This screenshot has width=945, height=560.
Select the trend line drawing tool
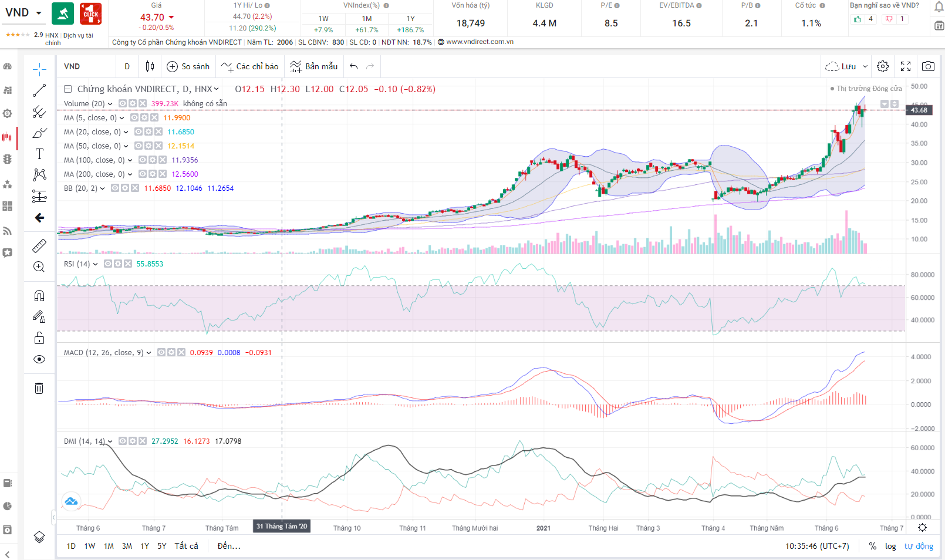coord(39,90)
